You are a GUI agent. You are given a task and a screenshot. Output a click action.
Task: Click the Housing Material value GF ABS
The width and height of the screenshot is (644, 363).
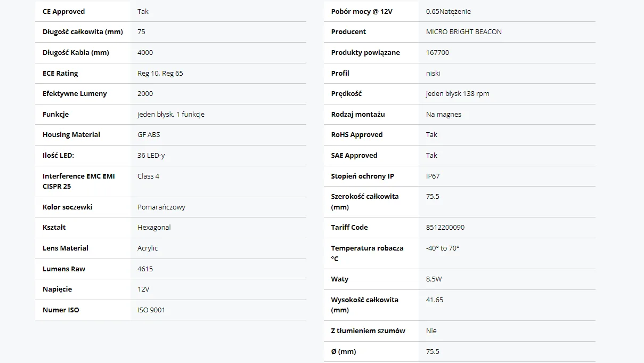(x=149, y=134)
